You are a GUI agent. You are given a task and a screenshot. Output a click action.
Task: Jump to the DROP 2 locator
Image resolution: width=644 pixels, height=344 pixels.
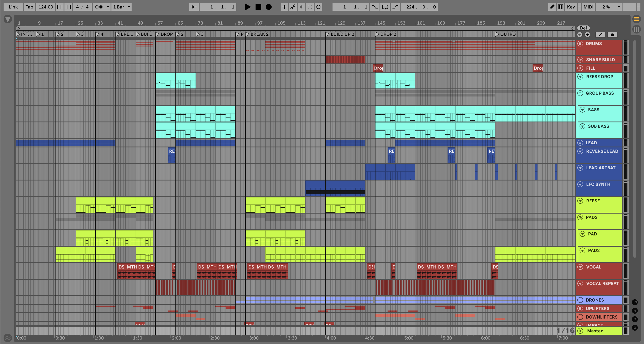[377, 34]
